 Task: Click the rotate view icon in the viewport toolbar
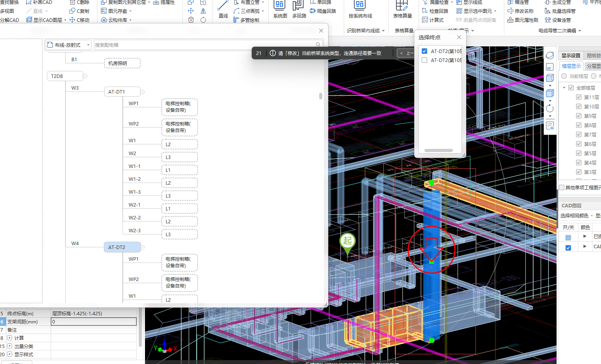[550, 108]
